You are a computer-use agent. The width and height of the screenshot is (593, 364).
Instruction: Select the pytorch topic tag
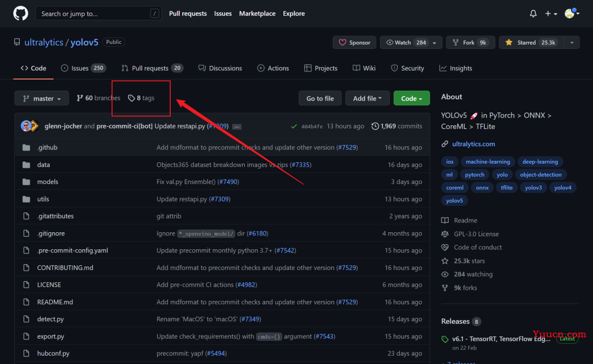point(474,175)
